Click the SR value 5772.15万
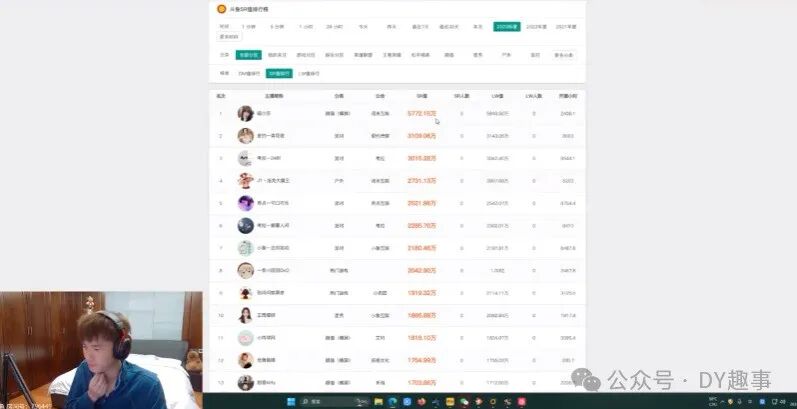The width and height of the screenshot is (797, 409). point(421,113)
